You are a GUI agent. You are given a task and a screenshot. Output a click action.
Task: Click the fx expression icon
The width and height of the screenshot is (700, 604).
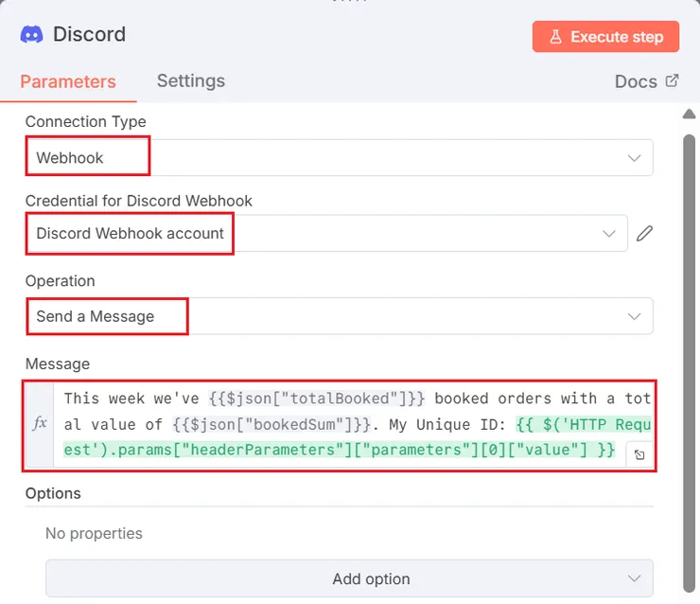pyautogui.click(x=40, y=424)
